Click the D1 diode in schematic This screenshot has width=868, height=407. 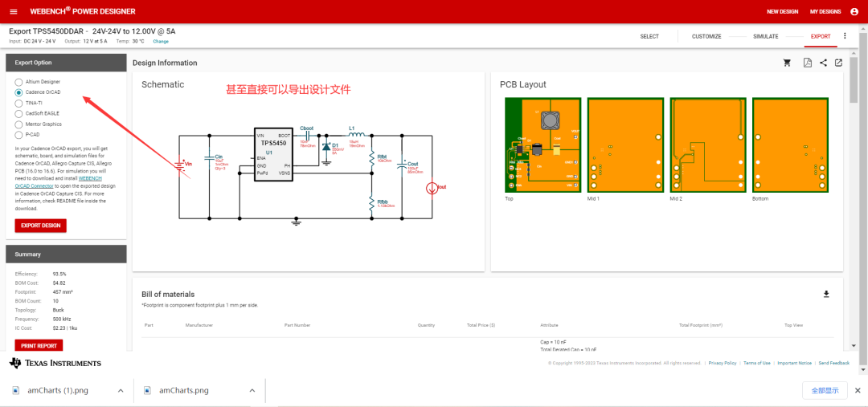[x=326, y=147]
